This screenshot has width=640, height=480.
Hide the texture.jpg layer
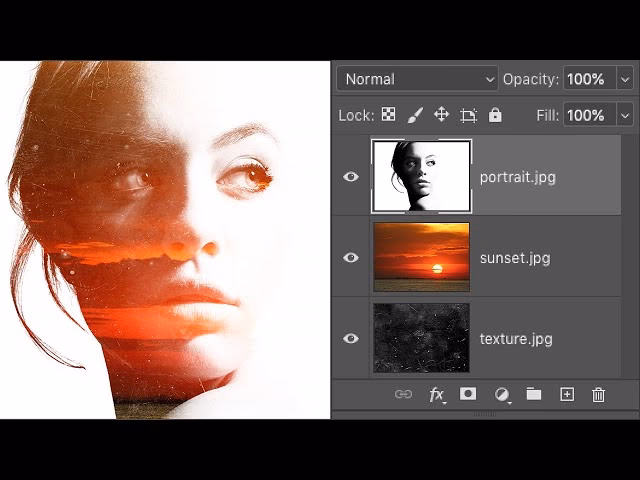(x=351, y=338)
